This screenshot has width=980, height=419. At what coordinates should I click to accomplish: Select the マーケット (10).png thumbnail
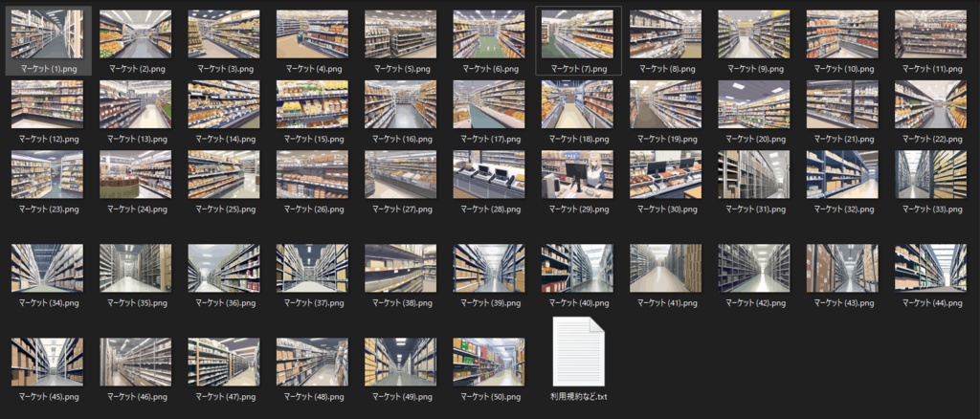click(842, 34)
